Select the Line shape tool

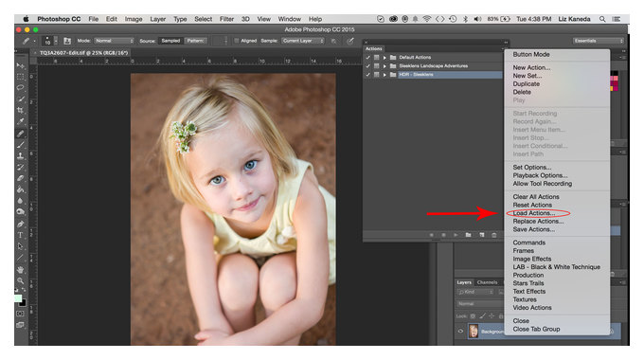coord(20,258)
